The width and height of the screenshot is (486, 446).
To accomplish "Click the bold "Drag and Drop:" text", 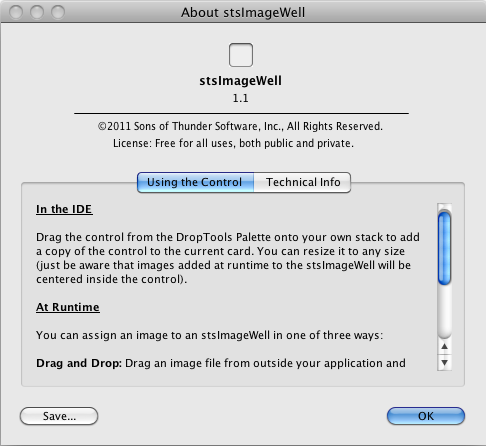I will coord(79,363).
